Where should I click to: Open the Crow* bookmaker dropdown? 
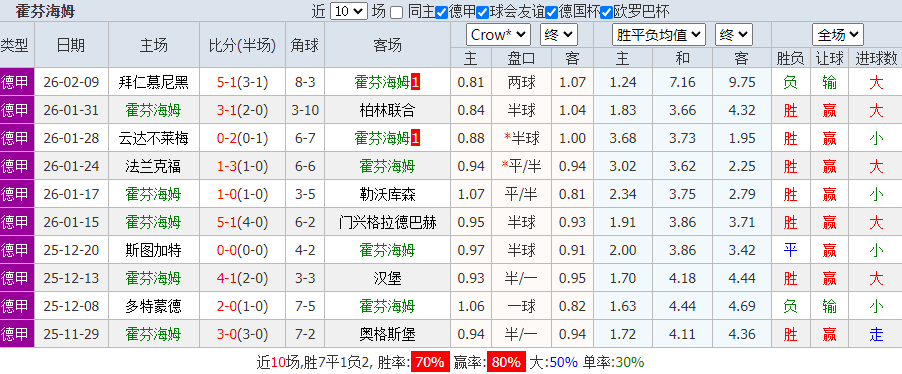point(498,35)
